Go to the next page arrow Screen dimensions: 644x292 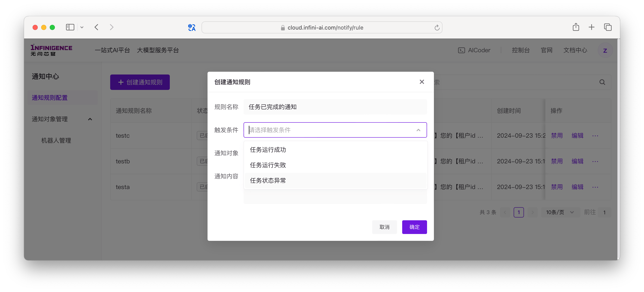(532, 212)
